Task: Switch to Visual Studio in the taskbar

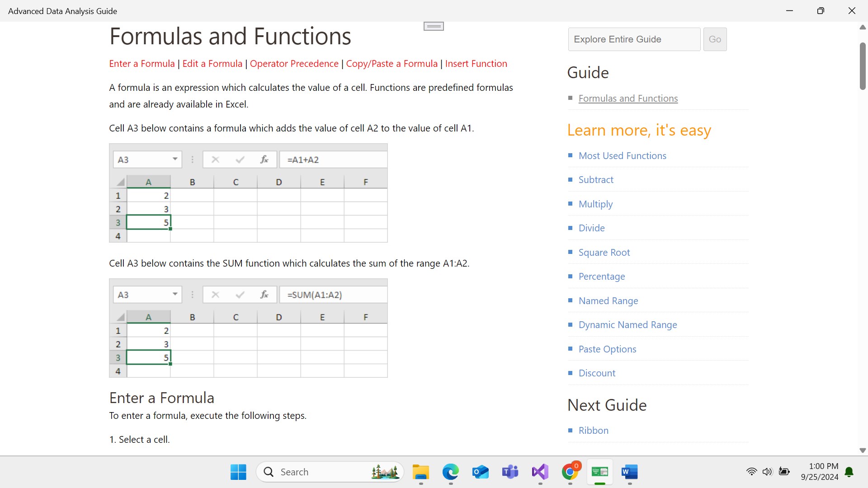Action: (x=540, y=472)
